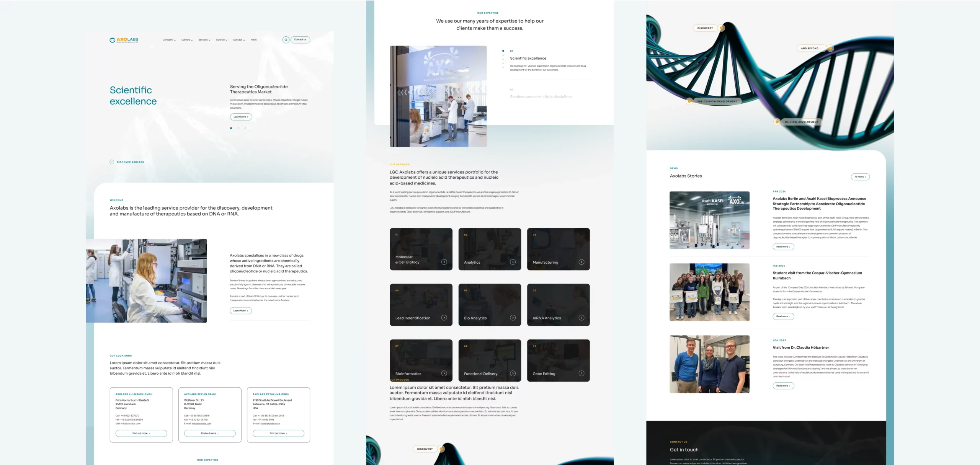Click arrow icon on Gene Editing card
This screenshot has height=465, width=980.
[581, 374]
